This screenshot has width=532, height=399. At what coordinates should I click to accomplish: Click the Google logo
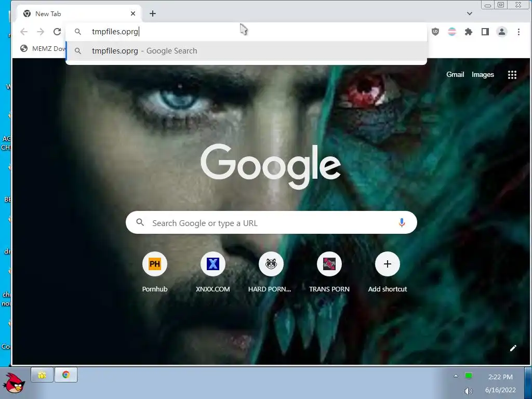[x=270, y=166]
